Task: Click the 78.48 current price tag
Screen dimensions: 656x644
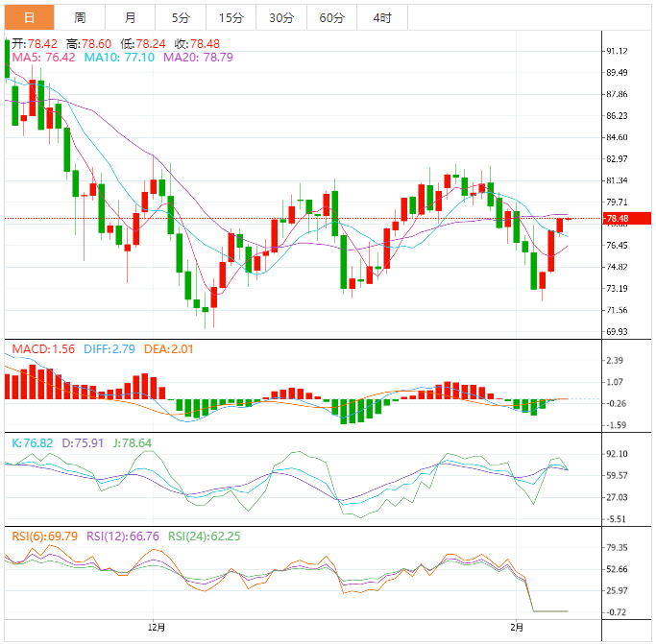Action: (x=617, y=219)
